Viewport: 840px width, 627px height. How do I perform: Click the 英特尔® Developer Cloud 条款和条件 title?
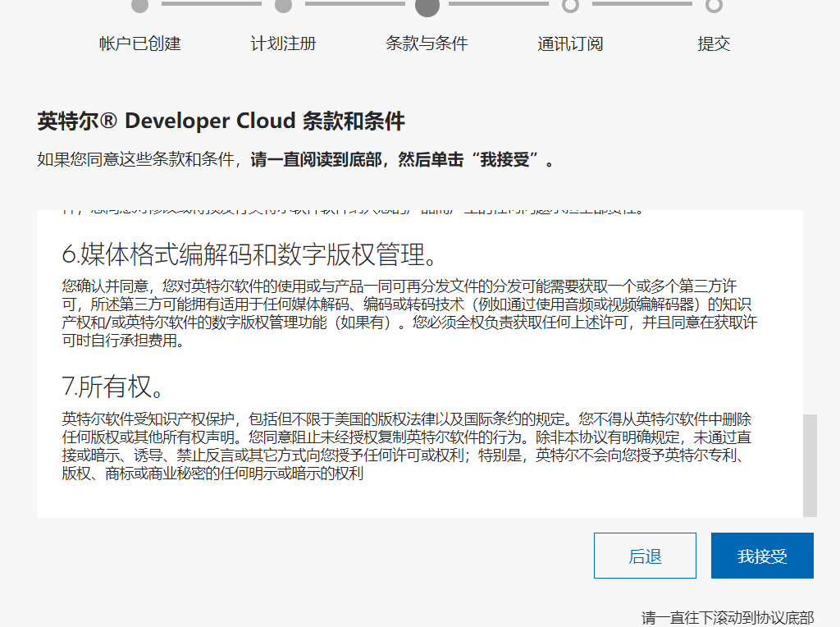tap(221, 121)
